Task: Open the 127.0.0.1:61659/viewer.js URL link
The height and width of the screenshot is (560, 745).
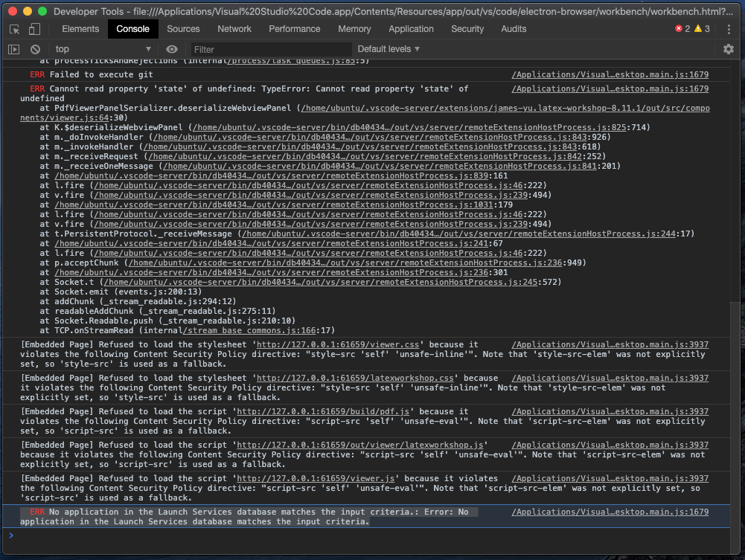Action: click(x=316, y=478)
